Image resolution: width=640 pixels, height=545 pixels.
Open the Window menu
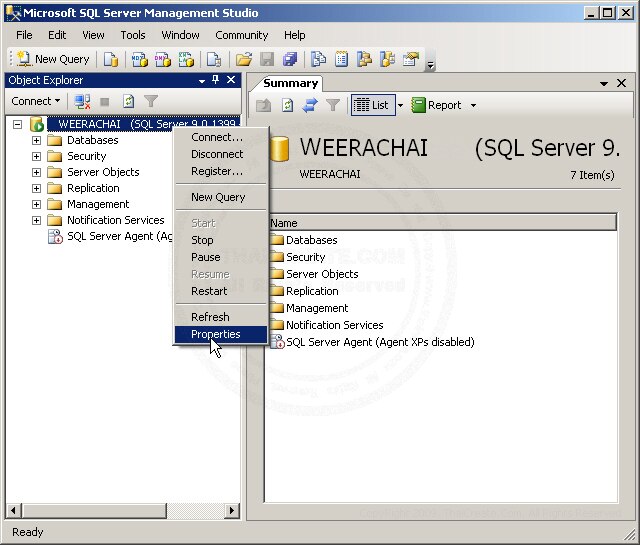point(180,35)
